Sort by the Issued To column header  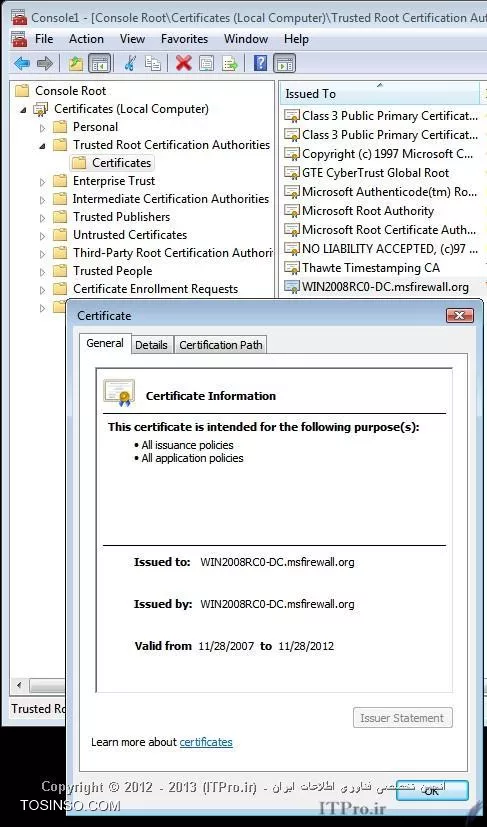(x=380, y=94)
